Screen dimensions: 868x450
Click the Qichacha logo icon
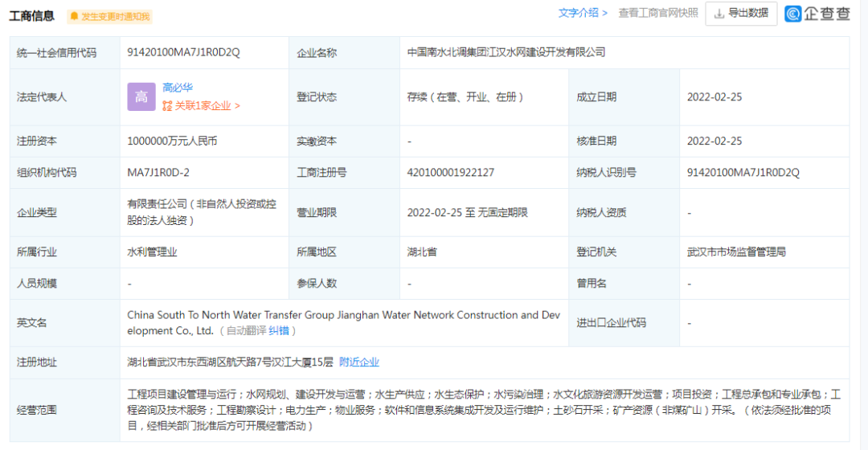794,14
